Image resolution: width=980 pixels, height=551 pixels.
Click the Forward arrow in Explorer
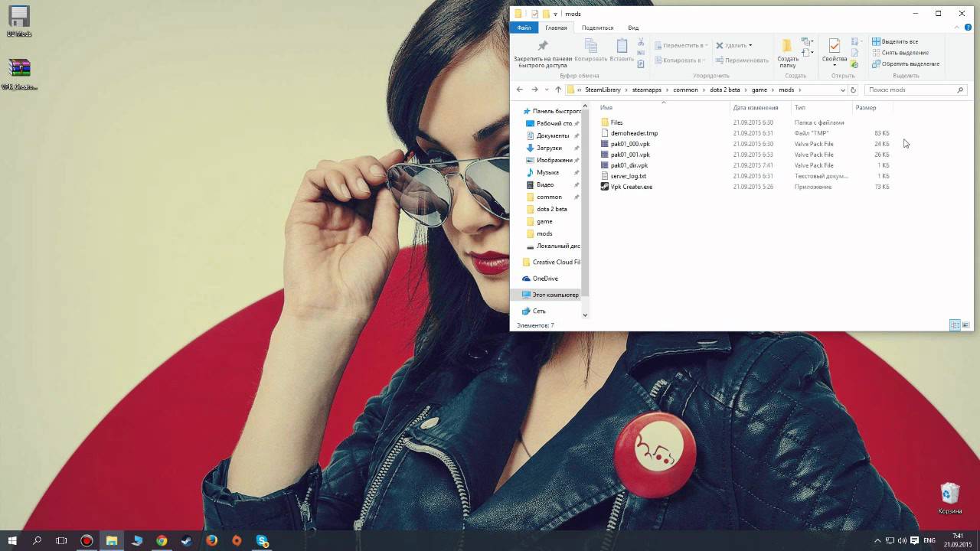[x=534, y=90]
